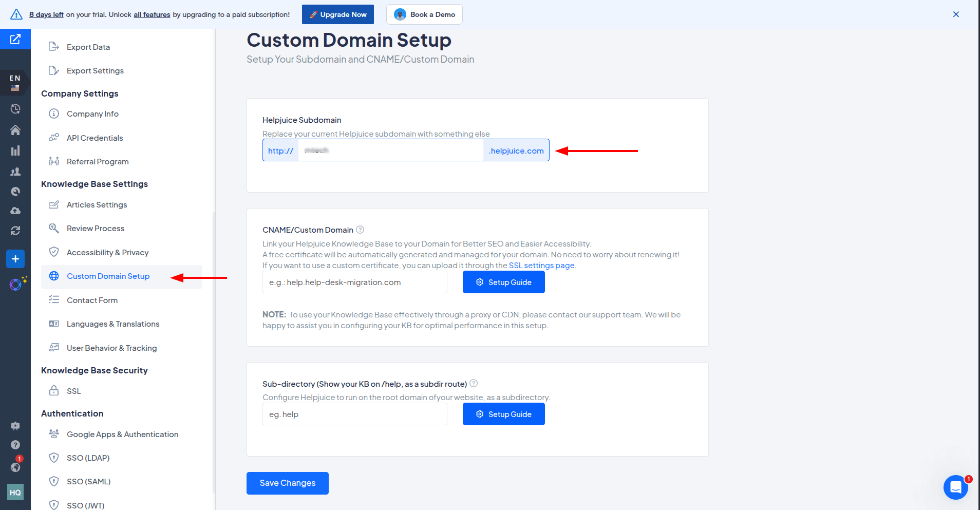This screenshot has height=510, width=980.
Task: Open the recent activity history icon
Action: coord(15,109)
